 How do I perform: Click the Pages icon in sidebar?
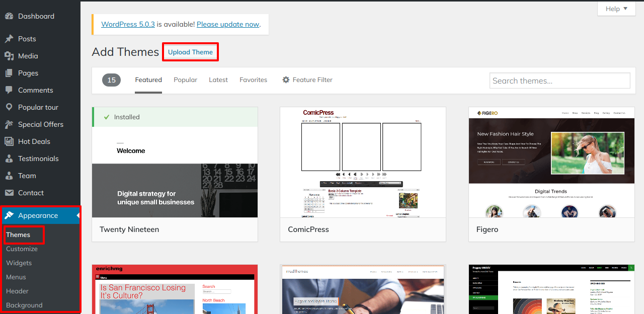tap(9, 73)
